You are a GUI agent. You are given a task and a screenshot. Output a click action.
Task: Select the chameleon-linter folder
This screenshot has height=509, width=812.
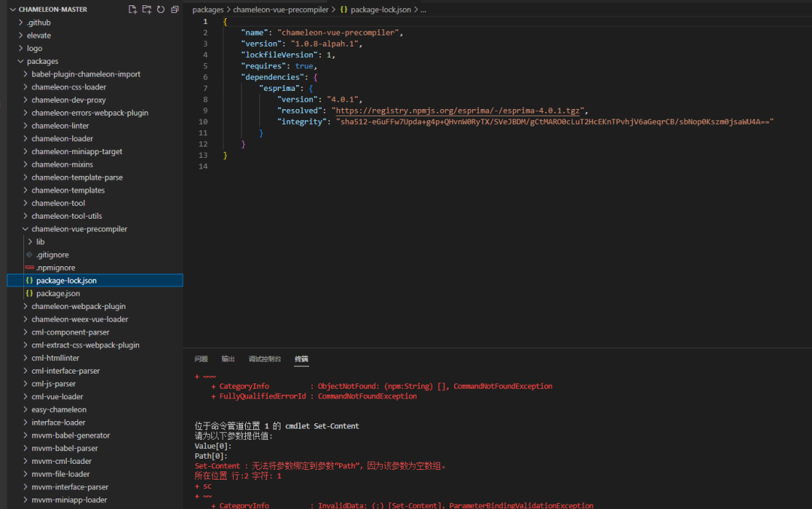[x=60, y=126]
